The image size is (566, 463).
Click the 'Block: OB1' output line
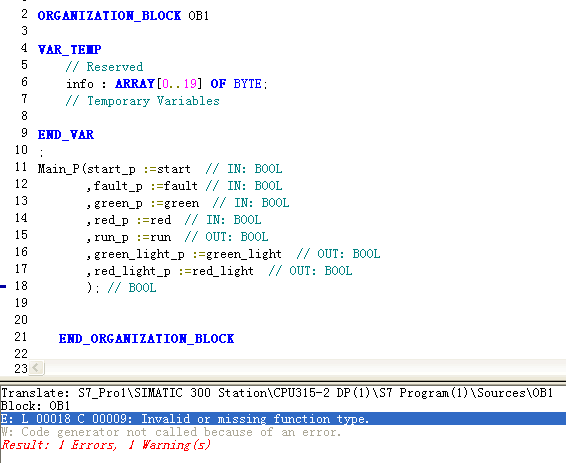(x=35, y=406)
